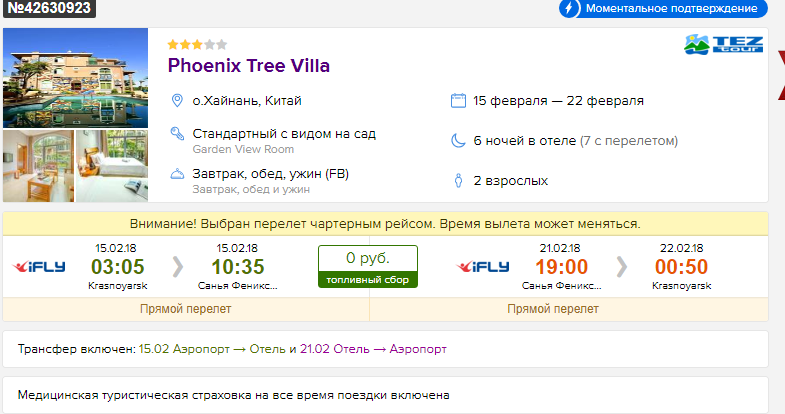Click the tour number №42630923 label
The image size is (785, 414).
[49, 8]
